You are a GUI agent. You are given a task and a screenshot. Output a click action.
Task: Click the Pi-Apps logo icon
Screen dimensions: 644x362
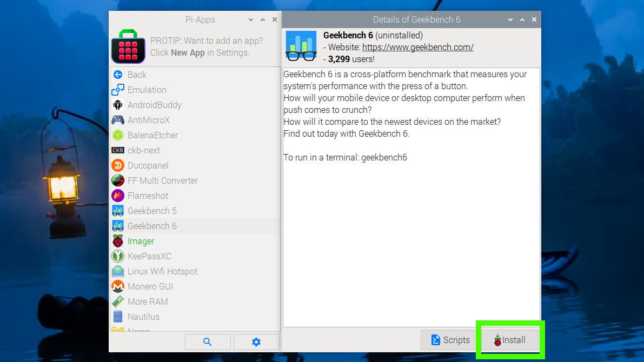[x=129, y=48]
